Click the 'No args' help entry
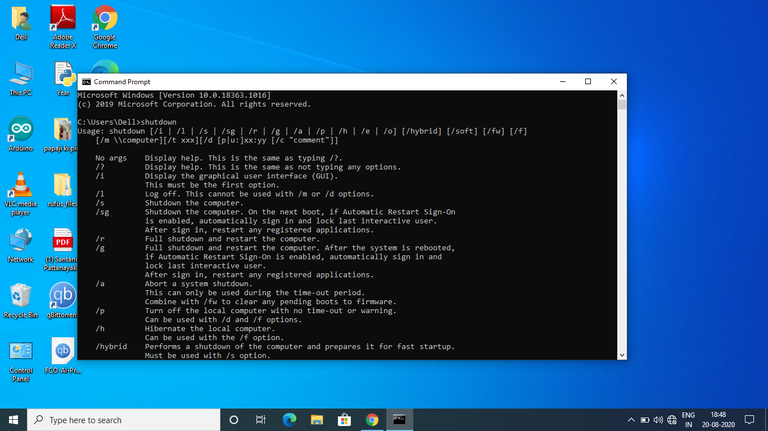The height and width of the screenshot is (431, 768). point(111,158)
